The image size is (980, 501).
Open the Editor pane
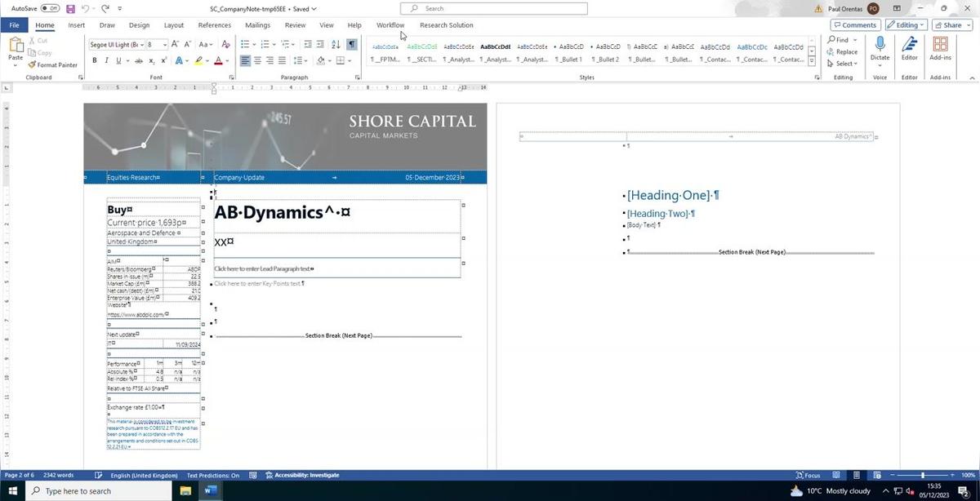(x=909, y=51)
